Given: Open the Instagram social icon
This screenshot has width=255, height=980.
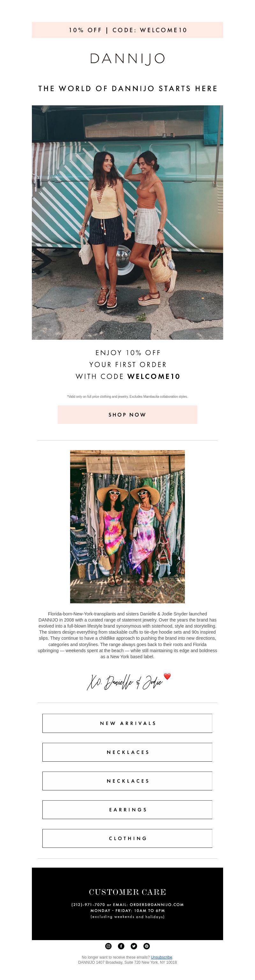Looking at the screenshot, I should (x=108, y=946).
